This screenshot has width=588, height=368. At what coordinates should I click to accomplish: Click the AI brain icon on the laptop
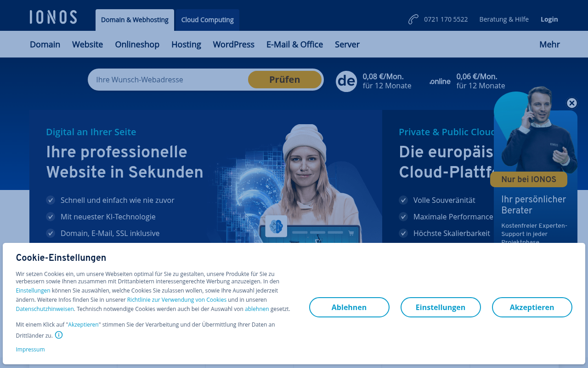[x=276, y=226]
